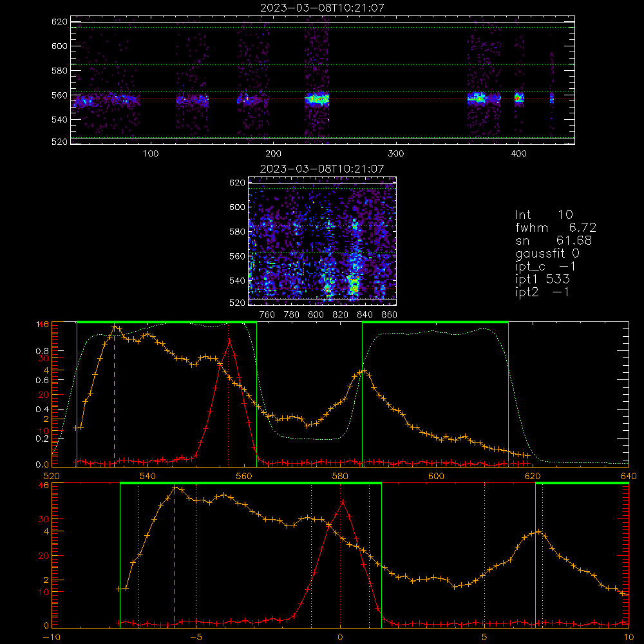Screen dimensions: 644x644
Task: Select the 'ipt_c -1' readout
Action: [546, 267]
